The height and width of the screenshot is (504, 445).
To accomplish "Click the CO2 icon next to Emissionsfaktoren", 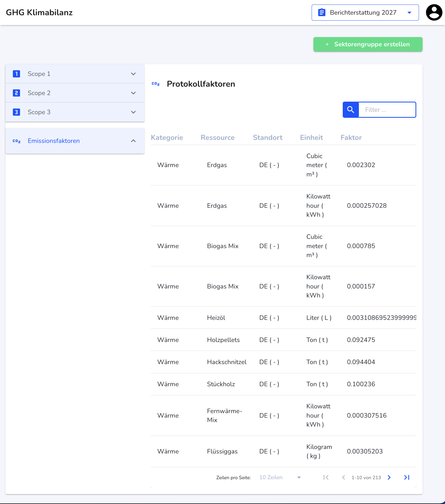I will [16, 141].
